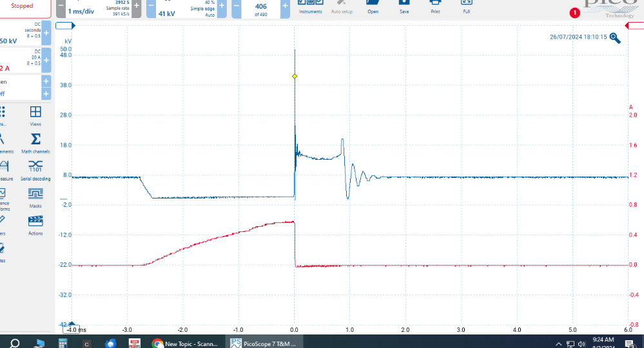
Task: Expand the 20 A channel options
Action: tap(46, 60)
